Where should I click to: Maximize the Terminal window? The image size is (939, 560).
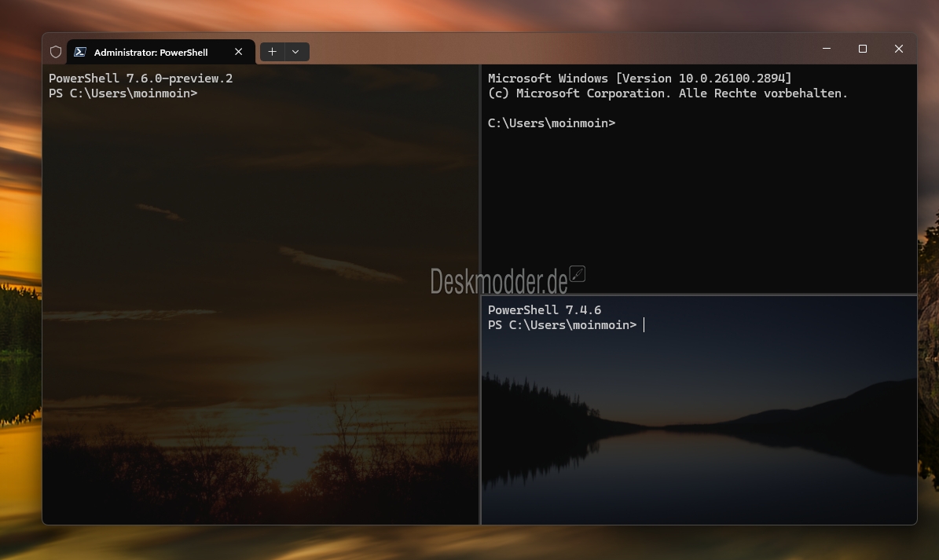click(862, 49)
